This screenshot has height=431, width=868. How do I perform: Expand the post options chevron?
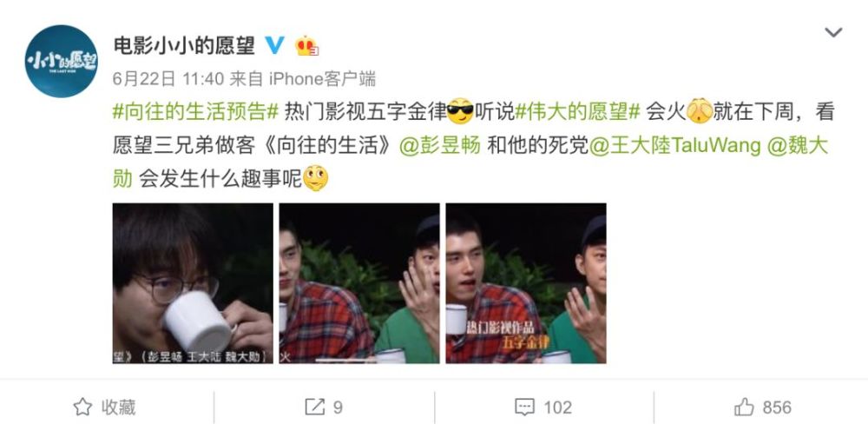(x=833, y=32)
